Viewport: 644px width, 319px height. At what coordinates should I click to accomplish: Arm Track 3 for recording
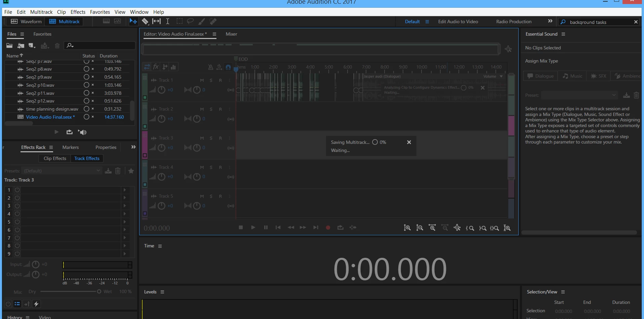pyautogui.click(x=220, y=138)
